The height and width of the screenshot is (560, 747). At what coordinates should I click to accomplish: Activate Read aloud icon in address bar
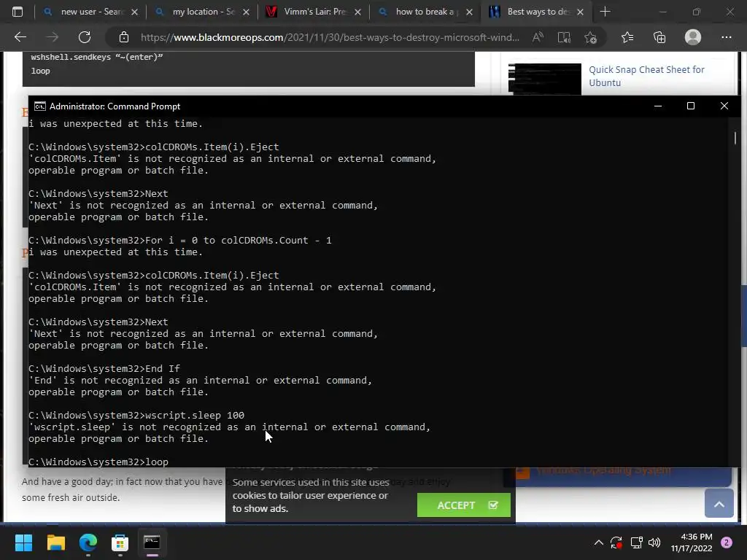[538, 37]
